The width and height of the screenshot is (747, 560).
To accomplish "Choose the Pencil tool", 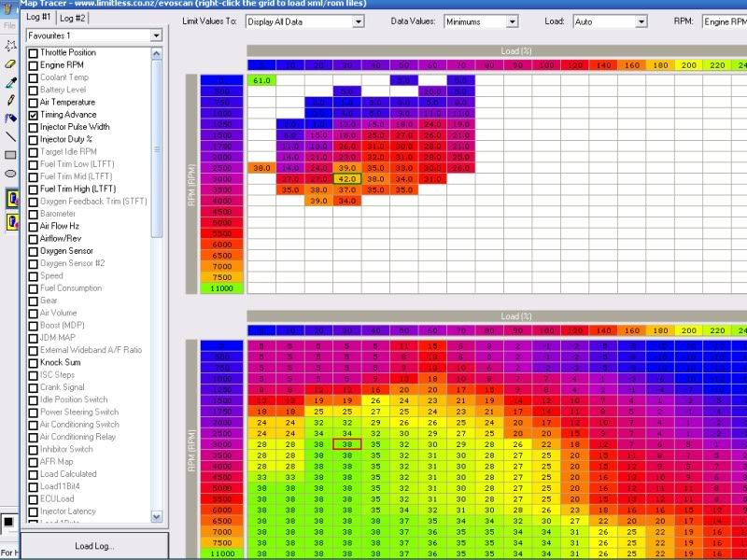I will (x=10, y=101).
